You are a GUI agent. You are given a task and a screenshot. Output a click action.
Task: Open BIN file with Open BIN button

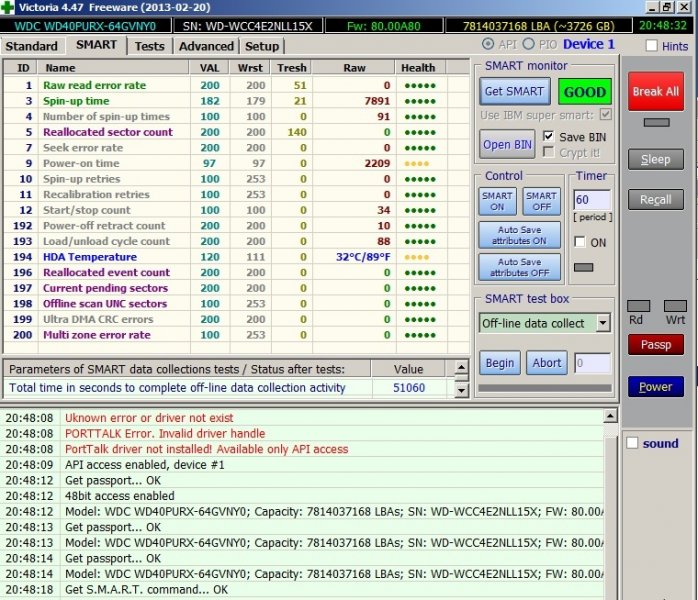(507, 144)
